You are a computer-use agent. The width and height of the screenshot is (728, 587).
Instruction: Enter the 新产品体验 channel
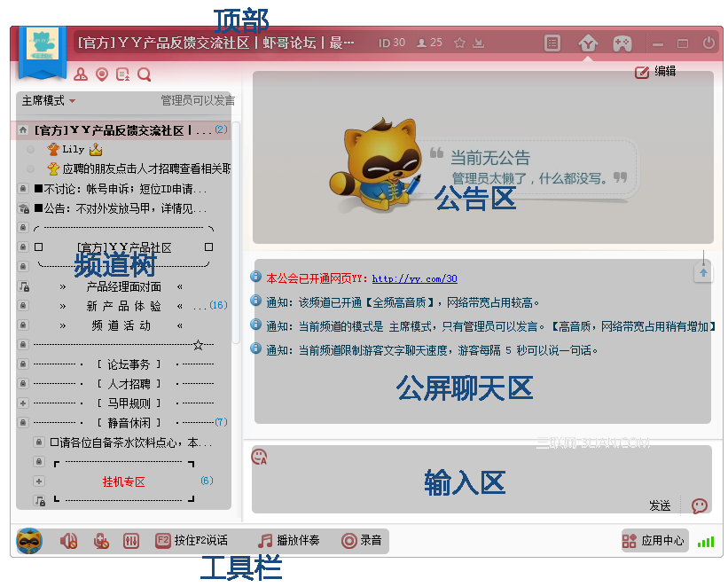(x=123, y=306)
